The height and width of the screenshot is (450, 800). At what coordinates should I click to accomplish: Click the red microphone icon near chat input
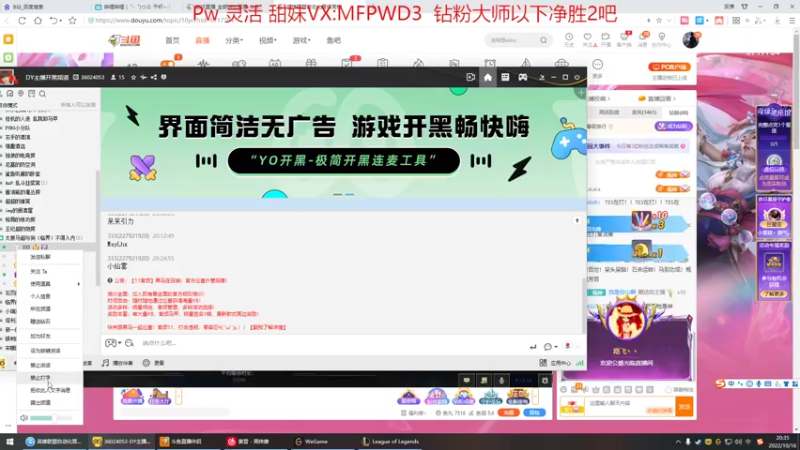[x=567, y=346]
